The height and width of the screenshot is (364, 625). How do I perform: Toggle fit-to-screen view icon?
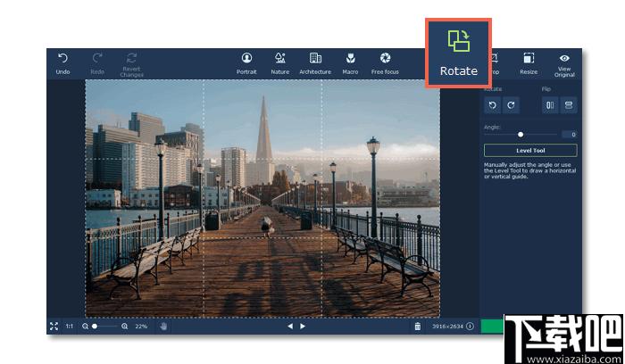tap(54, 327)
